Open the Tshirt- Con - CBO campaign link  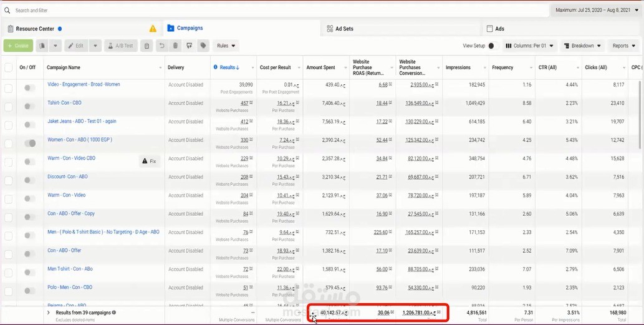(x=64, y=103)
